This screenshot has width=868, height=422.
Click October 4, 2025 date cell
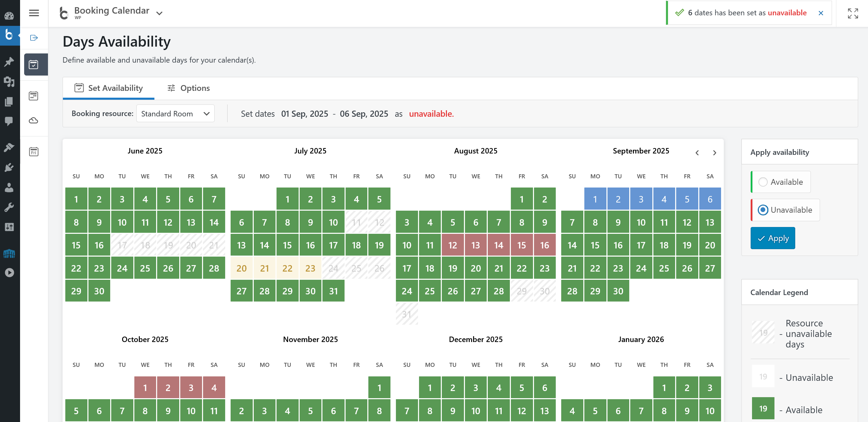[214, 387]
